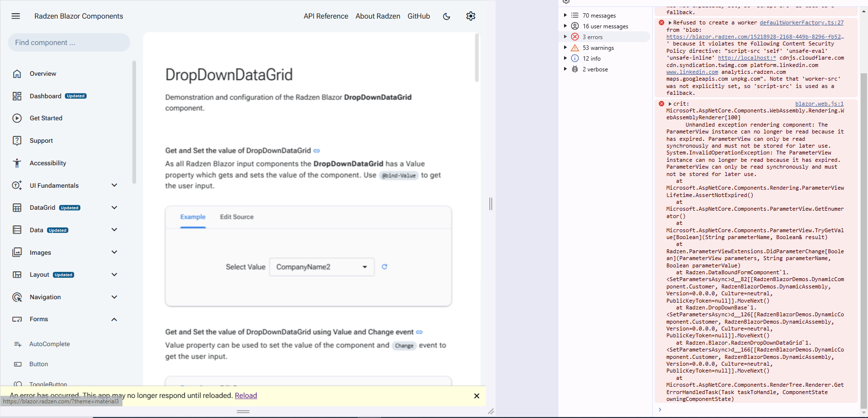Click the DataGrid table icon

point(17,208)
